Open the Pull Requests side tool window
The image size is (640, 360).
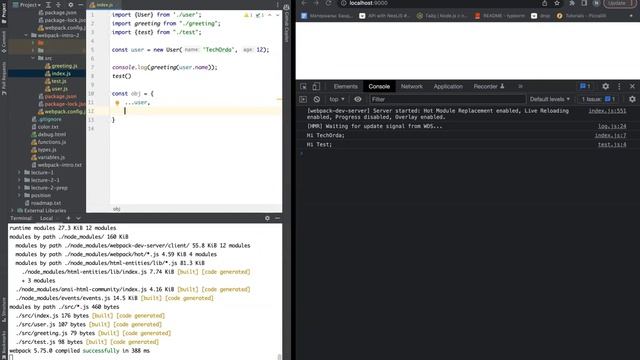click(4, 78)
